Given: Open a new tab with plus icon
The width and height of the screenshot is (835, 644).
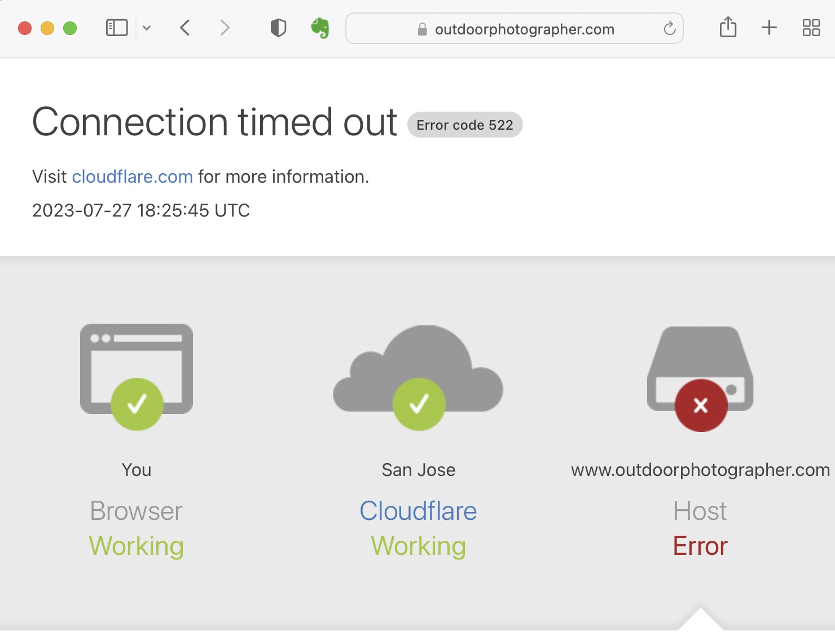Looking at the screenshot, I should point(769,28).
